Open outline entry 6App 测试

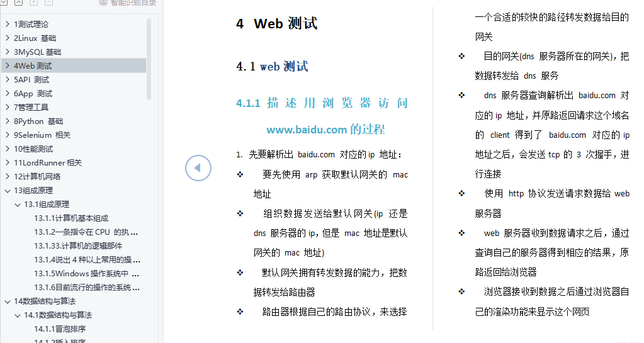tap(33, 93)
